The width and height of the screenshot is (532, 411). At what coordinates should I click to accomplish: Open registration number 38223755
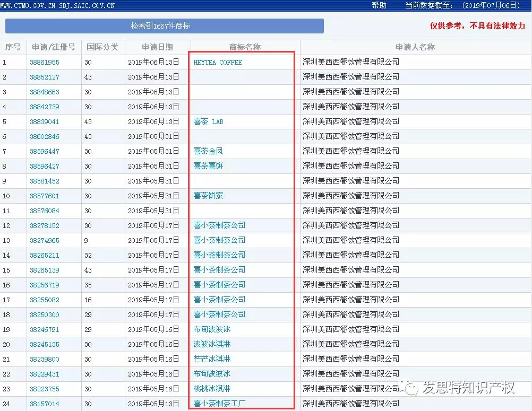pyautogui.click(x=45, y=389)
